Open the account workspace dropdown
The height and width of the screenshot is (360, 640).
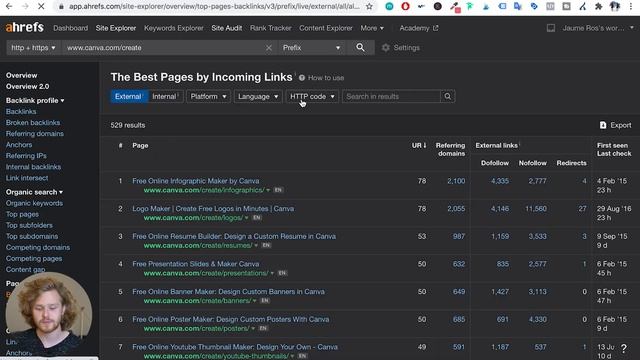click(x=598, y=28)
